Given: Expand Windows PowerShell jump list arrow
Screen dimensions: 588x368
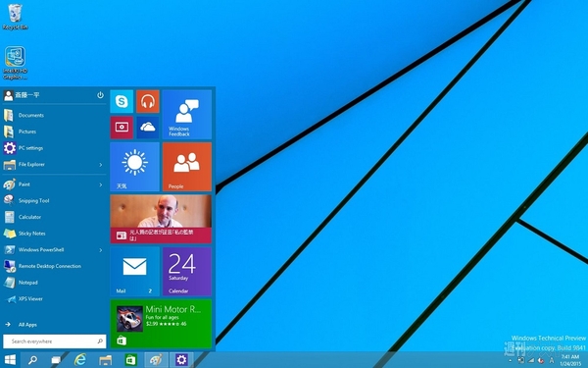Looking at the screenshot, I should point(101,249).
